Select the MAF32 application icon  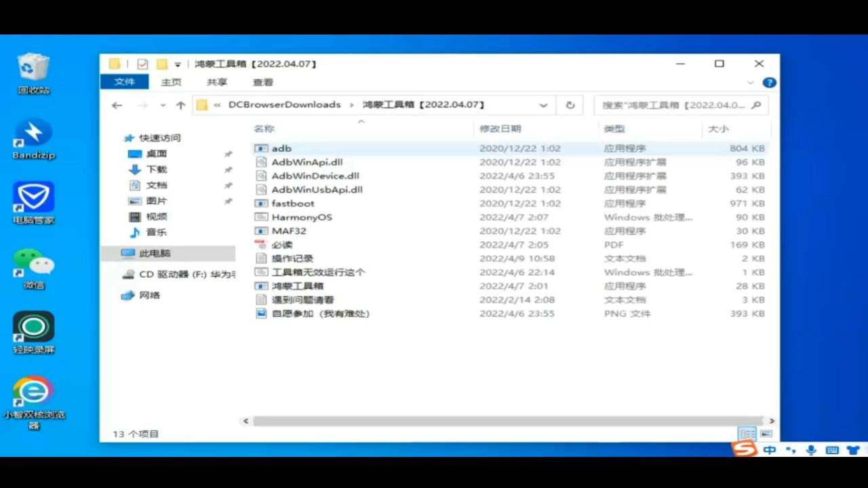[261, 231]
